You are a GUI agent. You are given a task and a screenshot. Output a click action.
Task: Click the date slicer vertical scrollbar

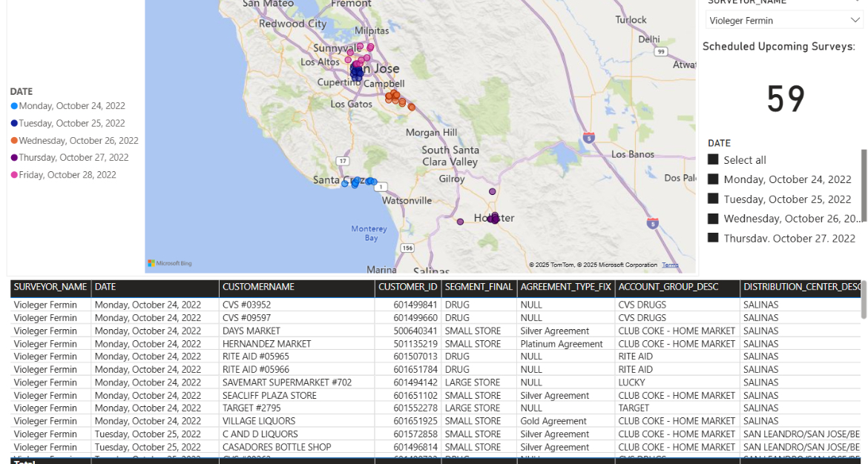click(863, 185)
